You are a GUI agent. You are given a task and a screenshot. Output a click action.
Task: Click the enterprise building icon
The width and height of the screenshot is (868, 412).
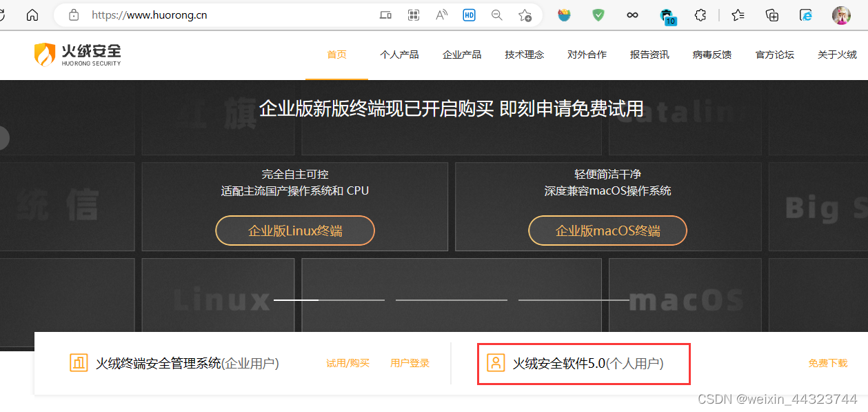[79, 362]
